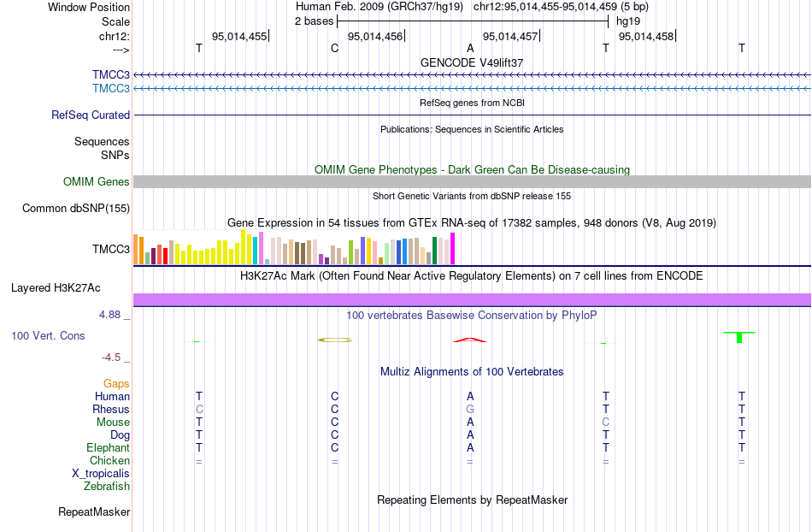Click the Publications: Sequences in Scientific Articles title
Viewport: 812px width, 532px height.
[x=472, y=129]
